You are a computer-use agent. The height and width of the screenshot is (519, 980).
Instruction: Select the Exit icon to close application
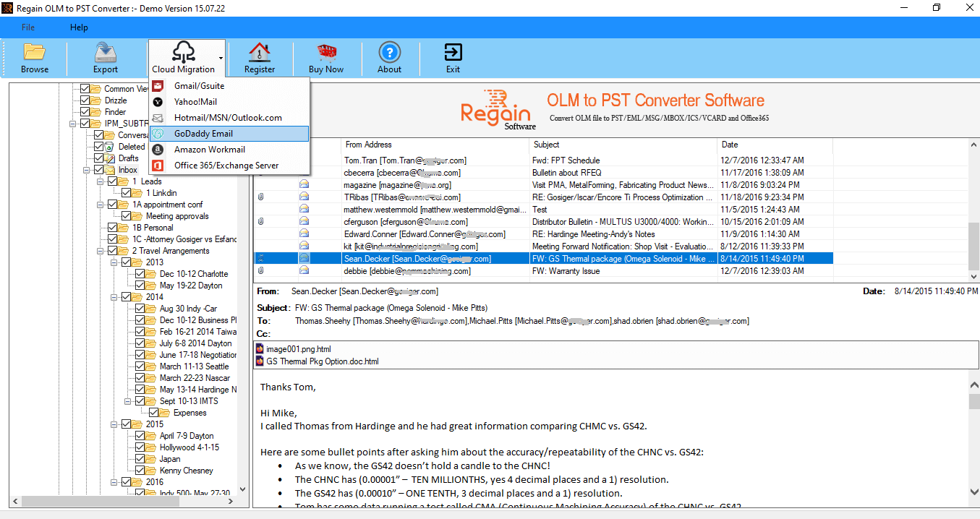tap(453, 56)
